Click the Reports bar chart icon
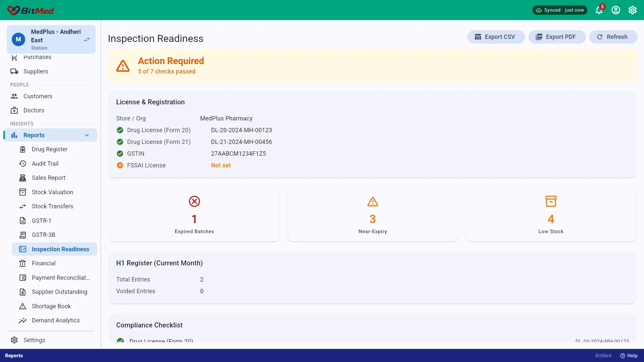 pyautogui.click(x=14, y=135)
